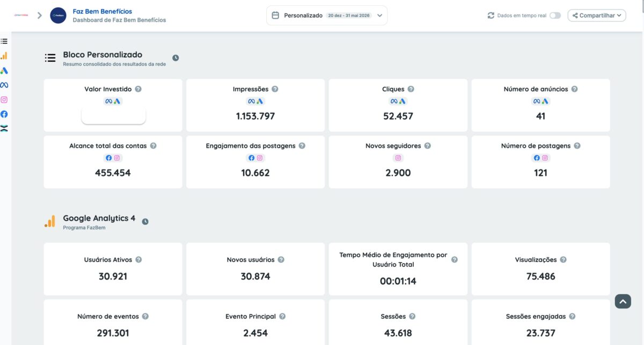Click the anúncios count 41
This screenshot has width=644, height=345.
tap(540, 116)
